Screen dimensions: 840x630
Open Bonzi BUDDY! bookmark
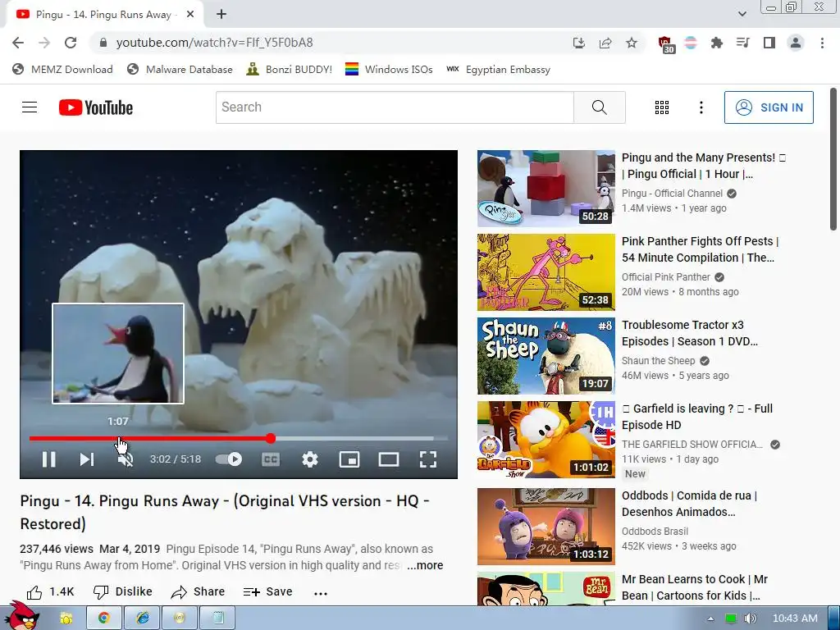pyautogui.click(x=290, y=69)
